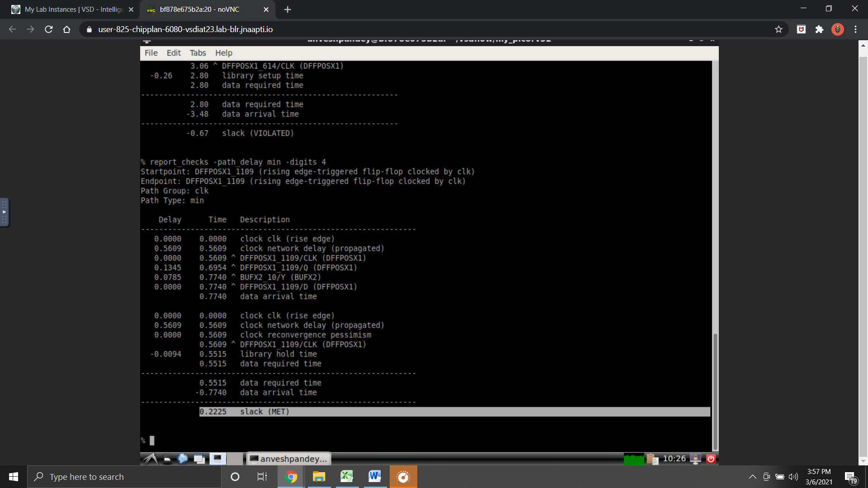Image resolution: width=868 pixels, height=488 pixels.
Task: Click the red power logout icon
Action: [x=711, y=459]
